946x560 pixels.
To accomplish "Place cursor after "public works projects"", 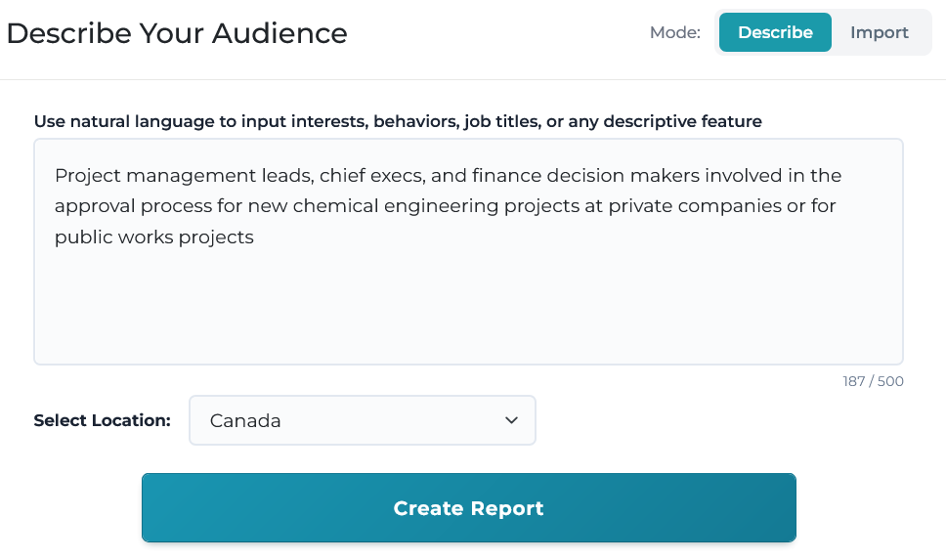I will click(255, 237).
